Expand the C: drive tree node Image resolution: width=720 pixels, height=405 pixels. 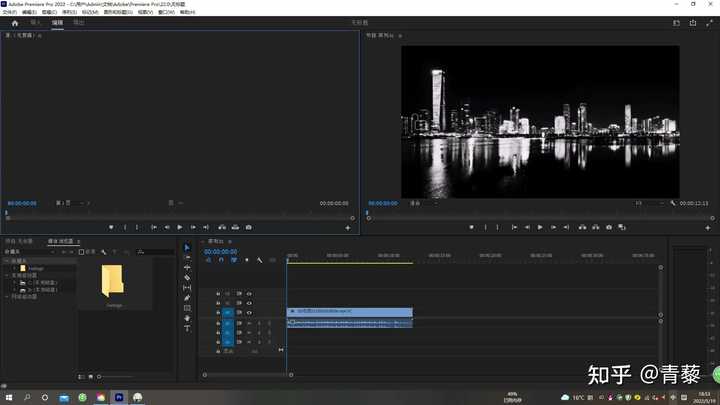click(16, 283)
